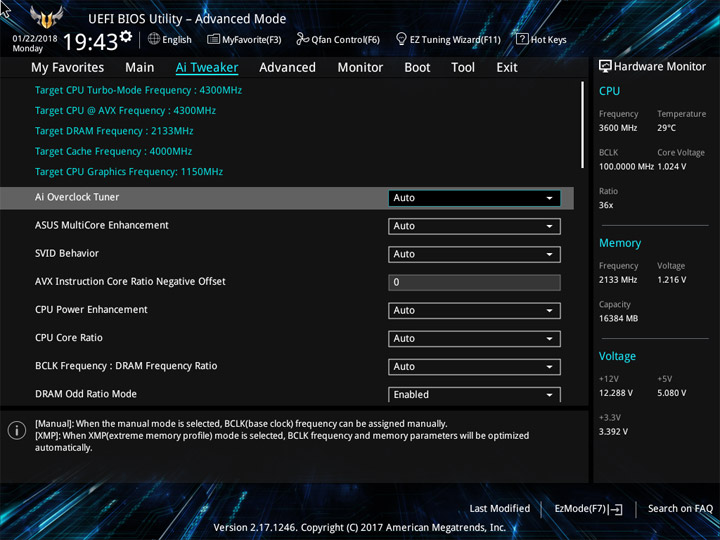Click 3.392 V reading
Image resolution: width=720 pixels, height=540 pixels.
613,432
